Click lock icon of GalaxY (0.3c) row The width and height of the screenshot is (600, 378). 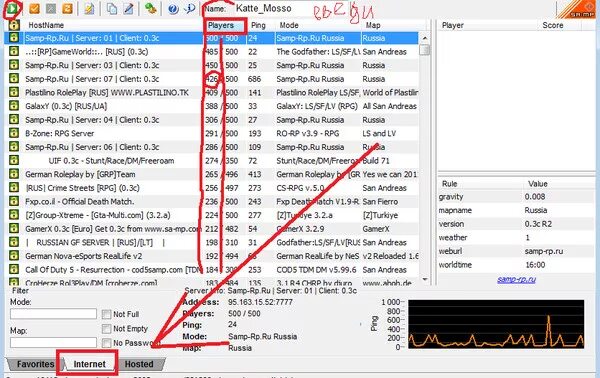tap(14, 106)
